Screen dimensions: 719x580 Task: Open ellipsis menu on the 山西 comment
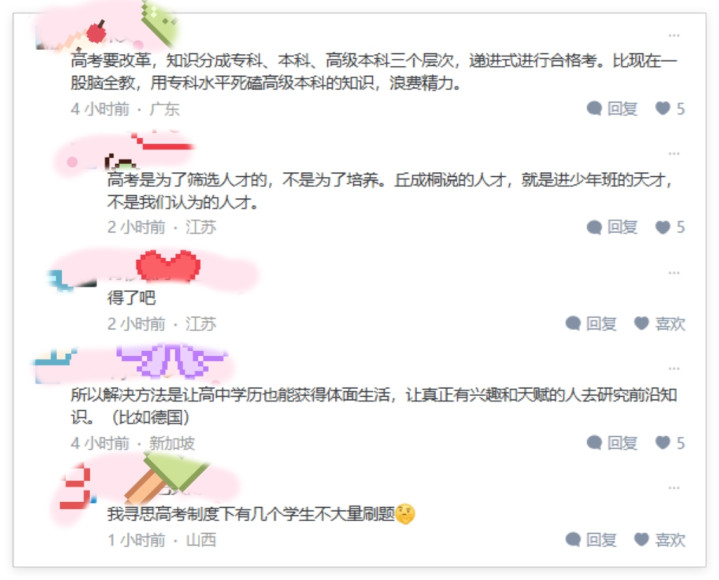(x=673, y=488)
